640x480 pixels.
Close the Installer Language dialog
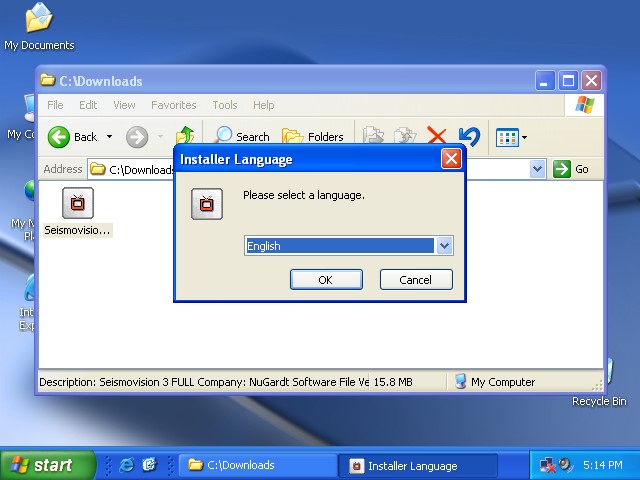pyautogui.click(x=451, y=159)
